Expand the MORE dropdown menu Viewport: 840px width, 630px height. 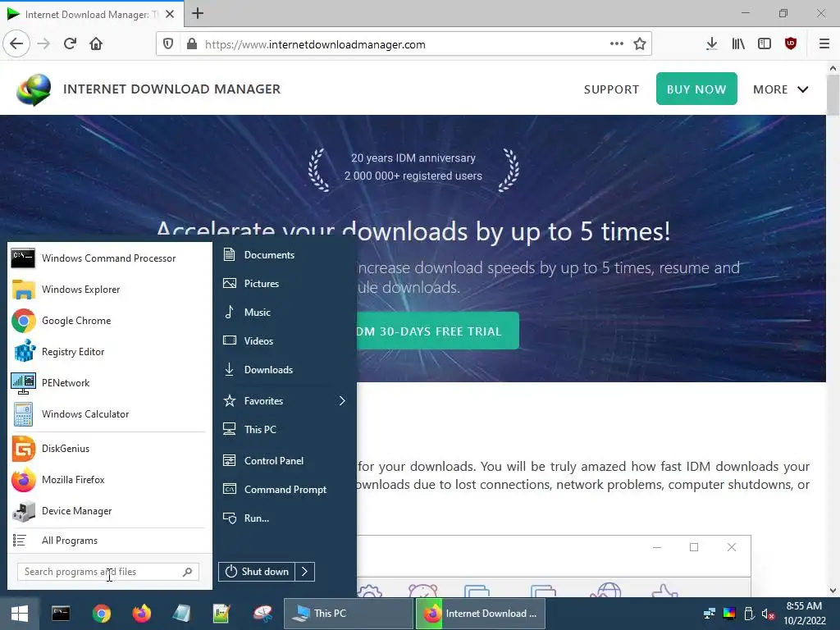tap(781, 89)
